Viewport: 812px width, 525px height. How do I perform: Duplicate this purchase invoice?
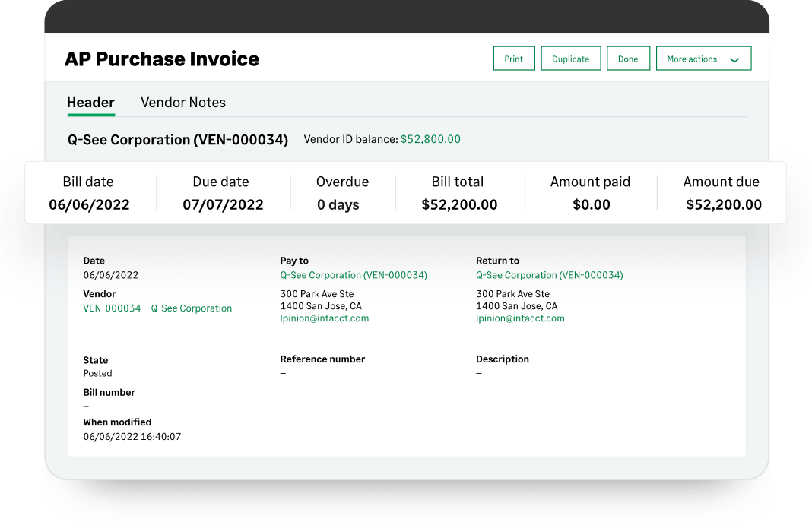(x=570, y=59)
